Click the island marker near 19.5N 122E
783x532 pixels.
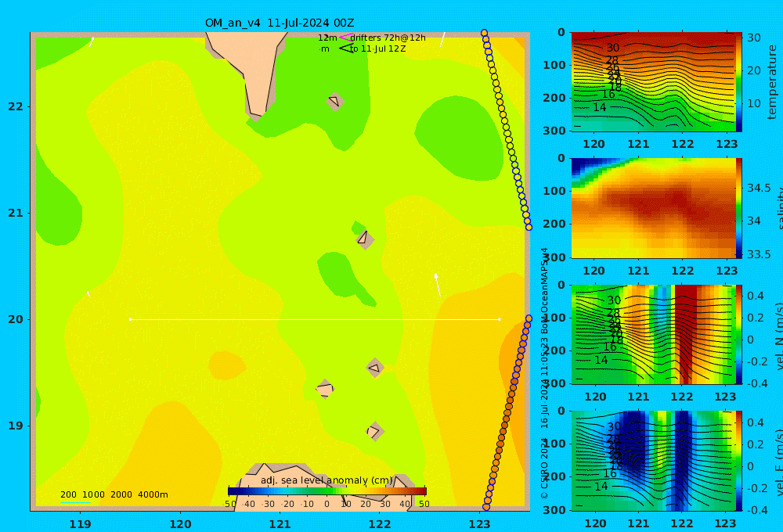(x=375, y=368)
